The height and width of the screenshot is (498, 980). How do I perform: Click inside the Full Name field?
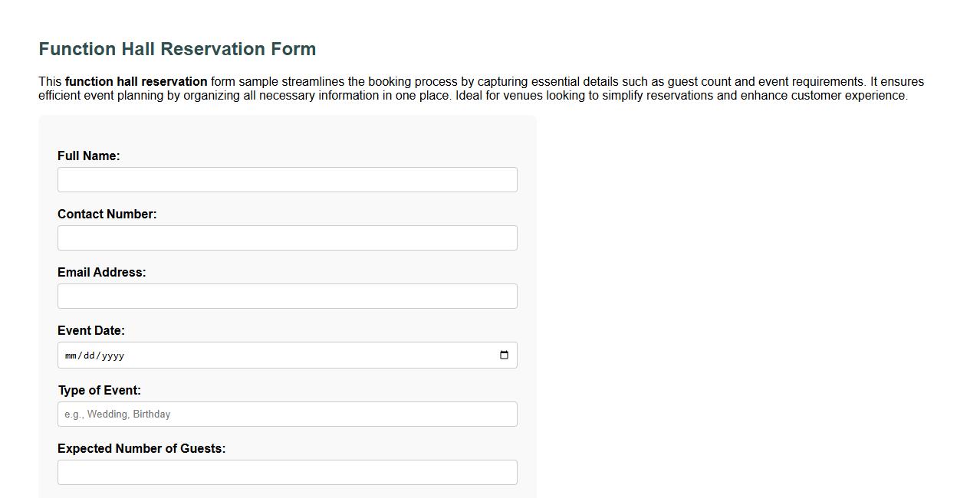(x=287, y=179)
